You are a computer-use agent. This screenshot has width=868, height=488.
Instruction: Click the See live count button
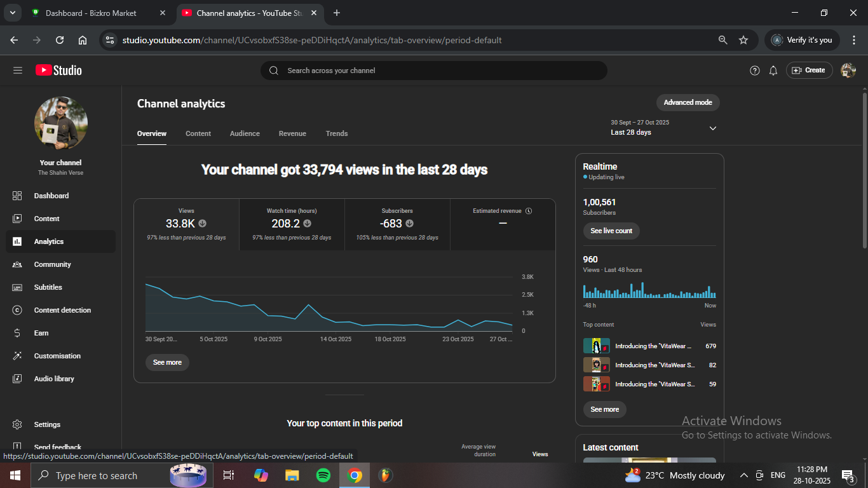point(611,231)
